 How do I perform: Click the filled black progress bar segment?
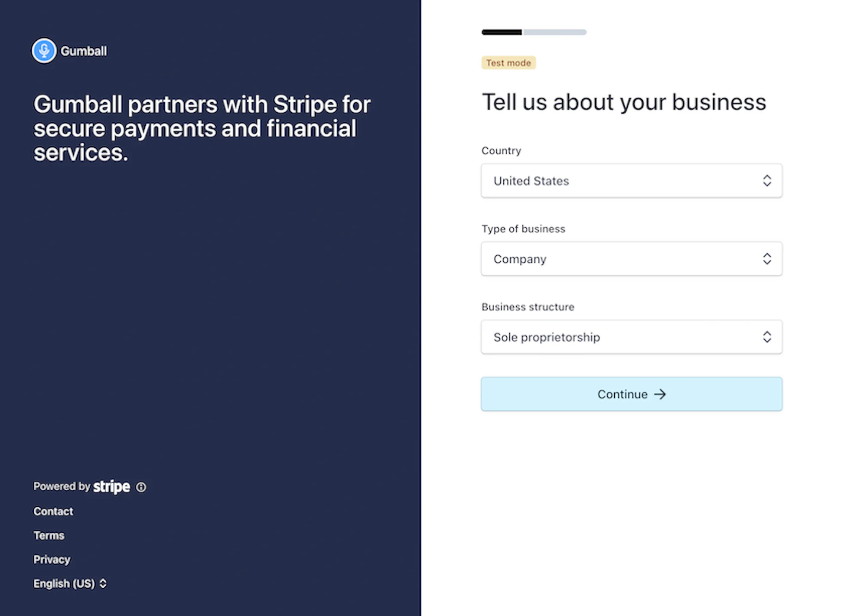[502, 32]
